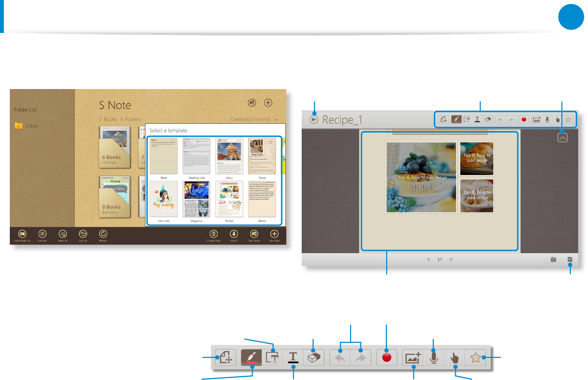Open the 6 Books Lifestyle folder
This screenshot has width=588, height=380.
(x=115, y=147)
